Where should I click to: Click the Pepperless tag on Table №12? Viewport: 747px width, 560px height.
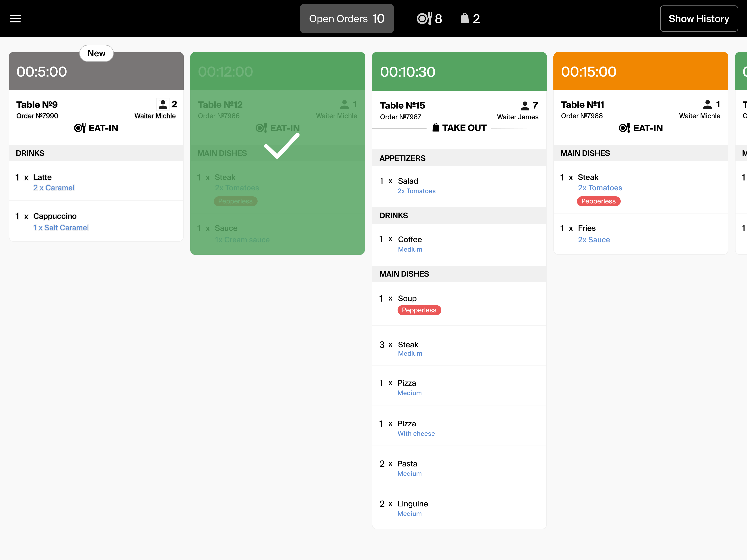click(235, 201)
